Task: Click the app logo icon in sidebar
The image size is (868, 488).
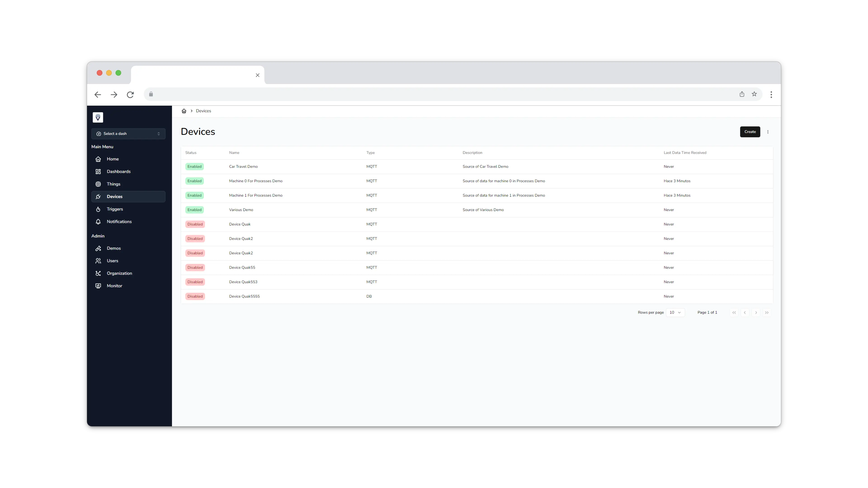Action: pyautogui.click(x=98, y=117)
